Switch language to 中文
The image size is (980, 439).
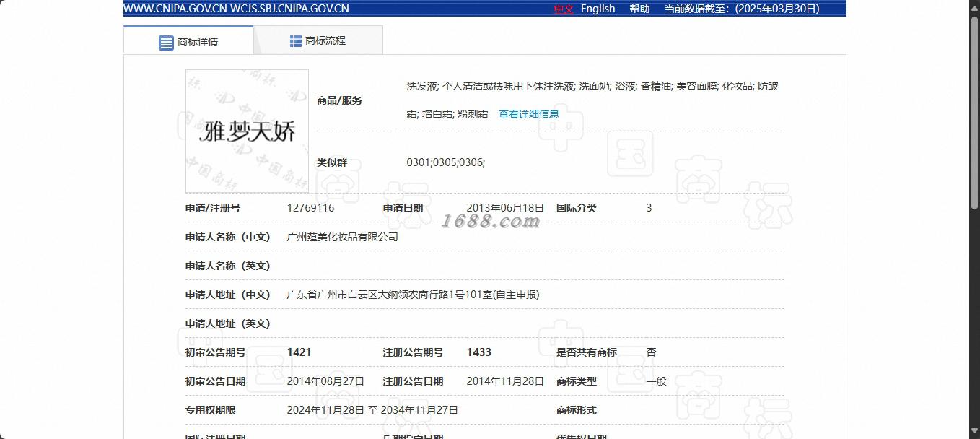564,9
